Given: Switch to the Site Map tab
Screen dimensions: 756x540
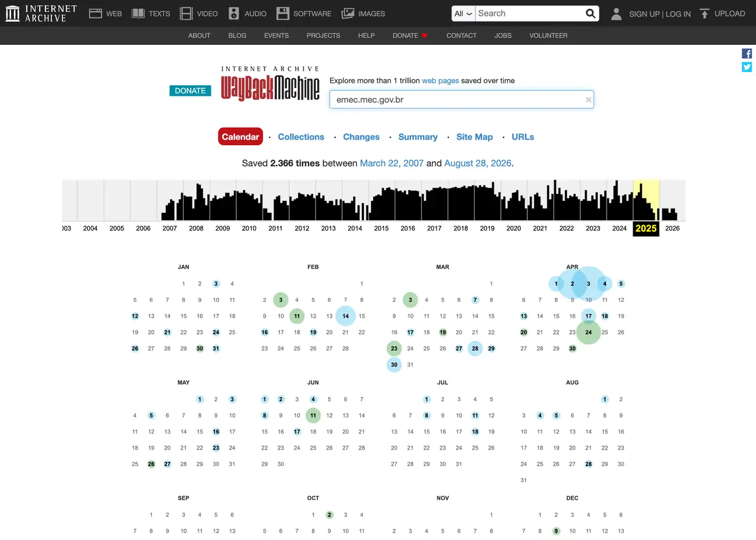Looking at the screenshot, I should [x=474, y=136].
